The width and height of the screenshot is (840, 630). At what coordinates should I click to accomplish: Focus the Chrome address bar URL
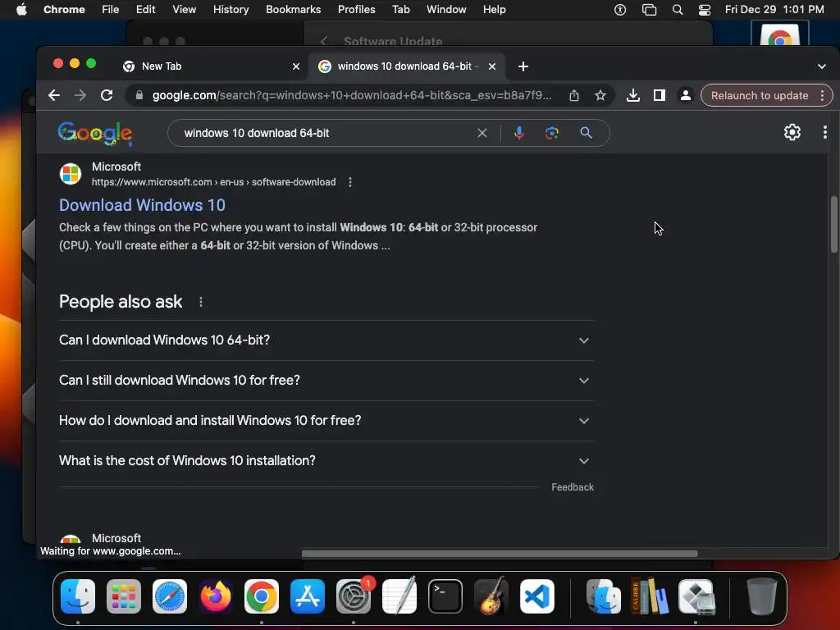point(351,95)
